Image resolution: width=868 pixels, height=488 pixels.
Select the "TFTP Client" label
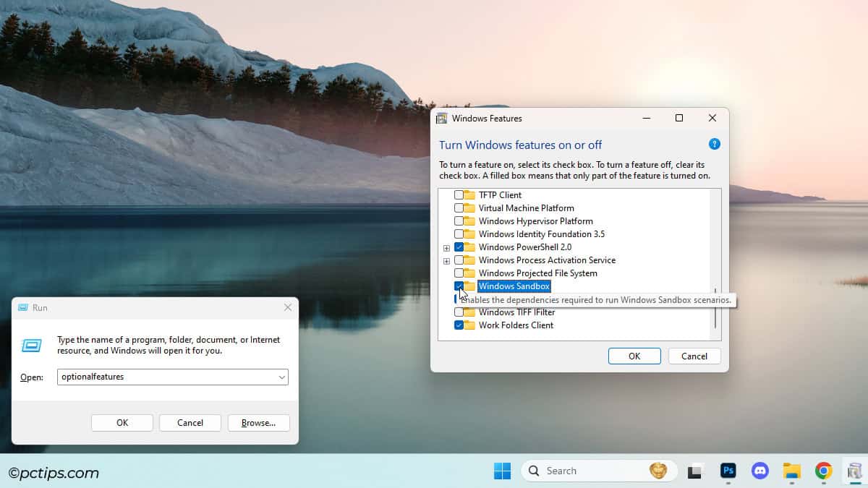(500, 195)
